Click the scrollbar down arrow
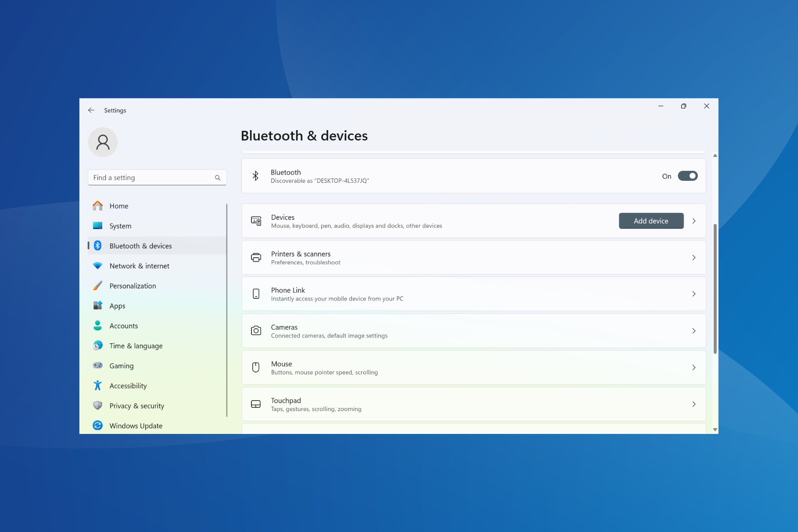 [715, 430]
